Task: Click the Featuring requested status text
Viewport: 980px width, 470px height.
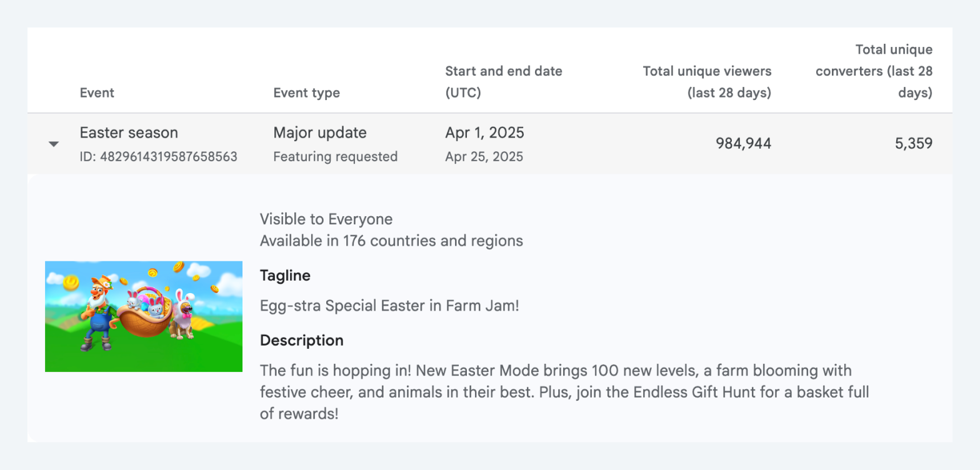Action: click(336, 157)
